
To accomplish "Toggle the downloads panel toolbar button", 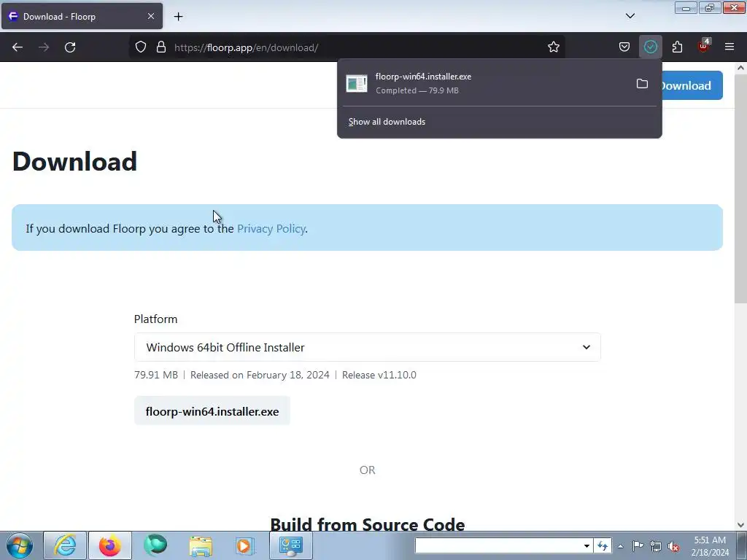I will (650, 47).
